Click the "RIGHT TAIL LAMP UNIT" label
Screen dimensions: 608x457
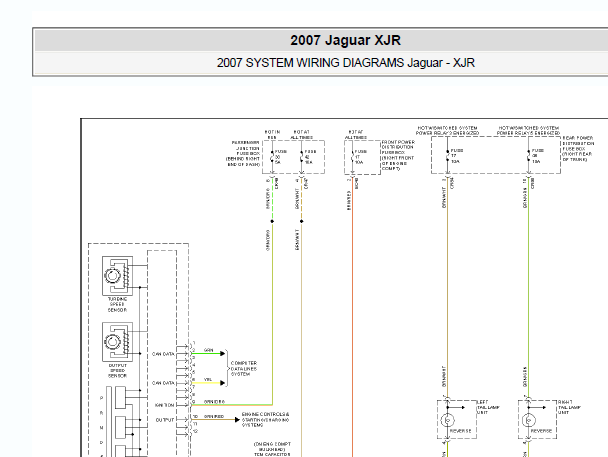[x=570, y=407]
